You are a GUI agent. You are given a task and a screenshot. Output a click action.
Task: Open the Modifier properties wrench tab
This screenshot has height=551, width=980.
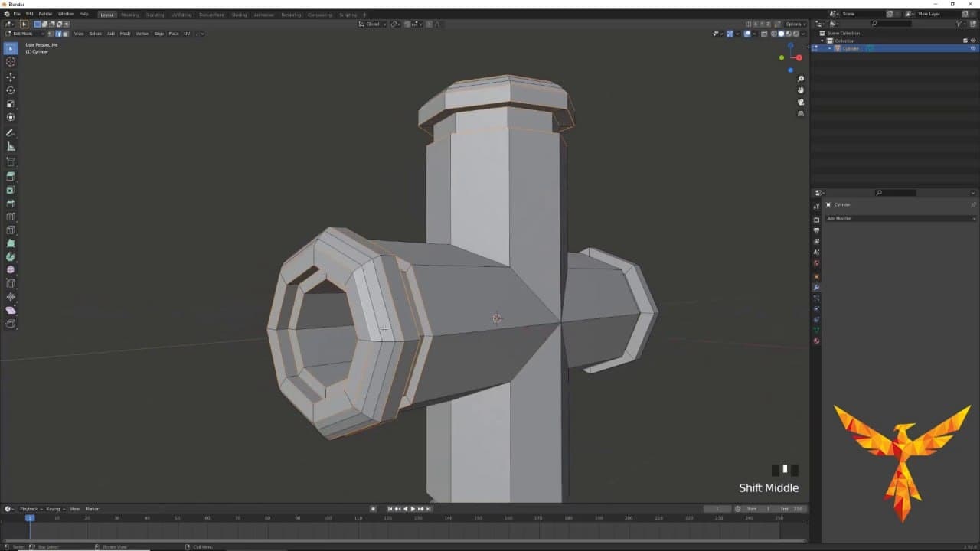[816, 287]
